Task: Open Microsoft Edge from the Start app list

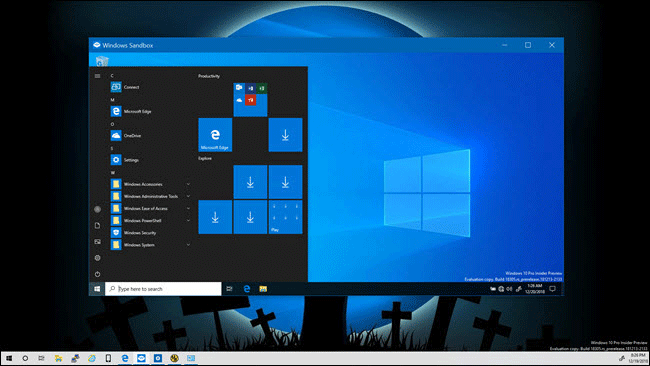Action: tap(131, 111)
